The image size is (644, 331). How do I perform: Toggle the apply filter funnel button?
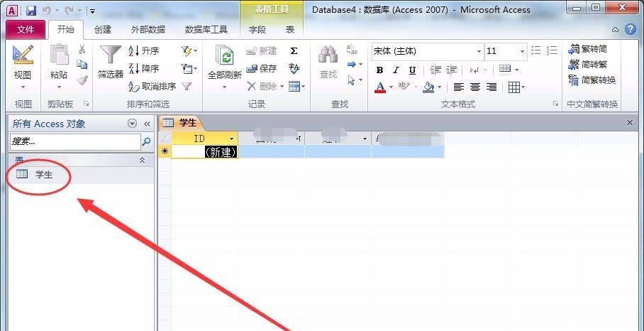coord(187,87)
